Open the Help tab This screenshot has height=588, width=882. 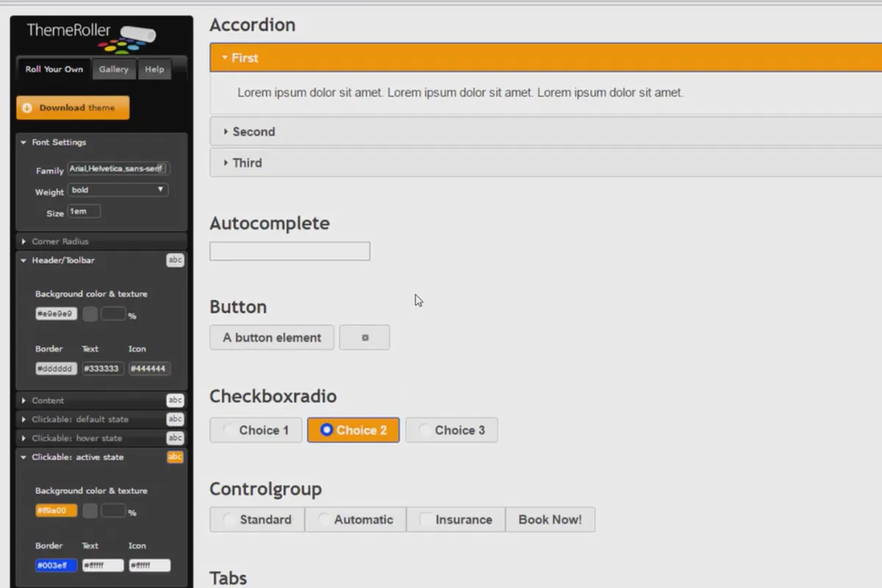pyautogui.click(x=154, y=69)
